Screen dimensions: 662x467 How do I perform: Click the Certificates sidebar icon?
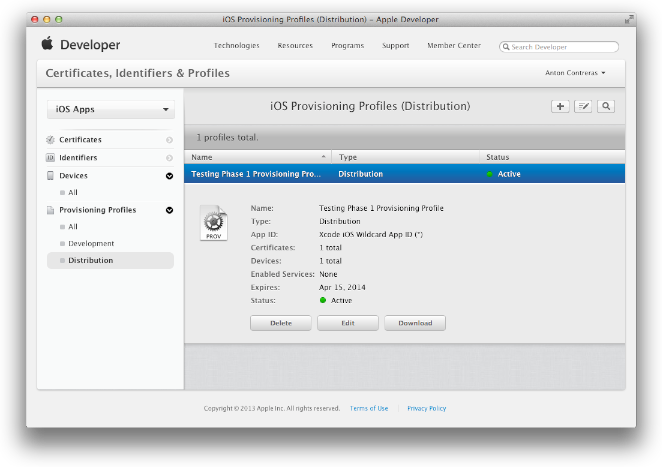click(51, 140)
